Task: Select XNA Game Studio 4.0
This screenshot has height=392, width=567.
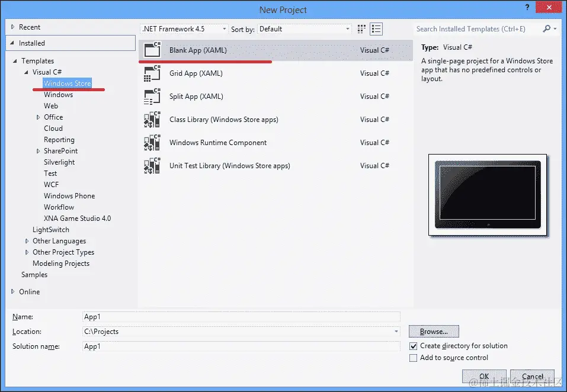Action: tap(77, 219)
